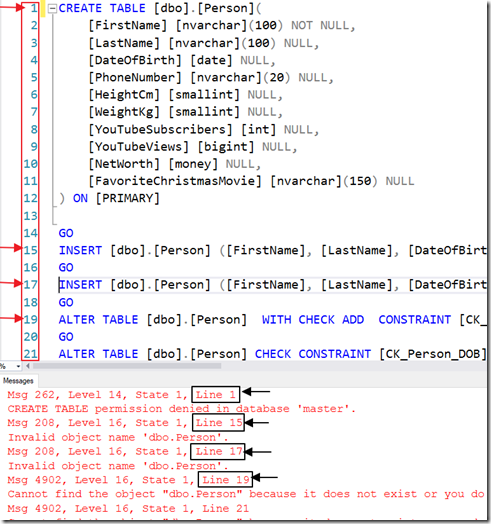
Task: Click line number 1 in margin
Action: coord(34,8)
